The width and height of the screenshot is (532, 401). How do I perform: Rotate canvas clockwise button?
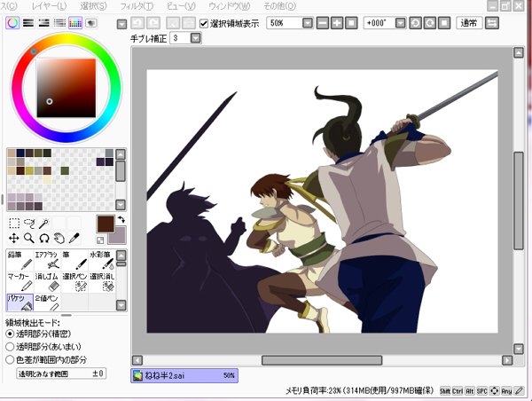(429, 23)
